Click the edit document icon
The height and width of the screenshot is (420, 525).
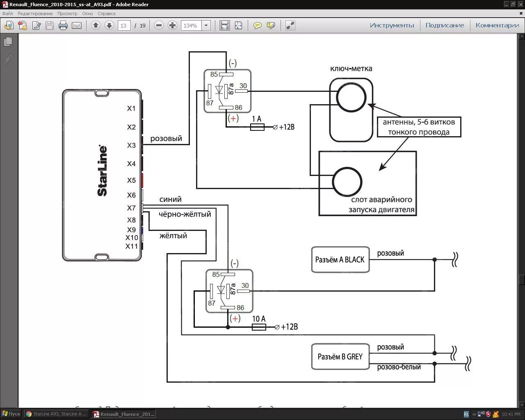pos(37,25)
